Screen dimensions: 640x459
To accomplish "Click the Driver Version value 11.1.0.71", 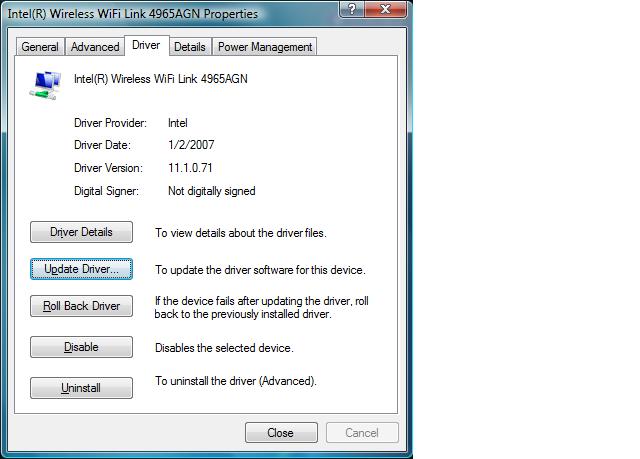I will coord(190,168).
